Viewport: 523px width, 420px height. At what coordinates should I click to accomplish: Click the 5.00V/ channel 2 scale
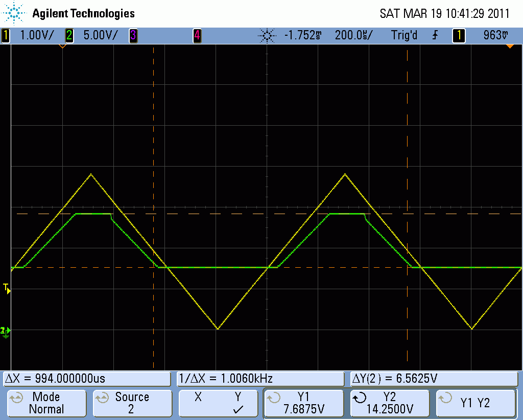[x=101, y=35]
